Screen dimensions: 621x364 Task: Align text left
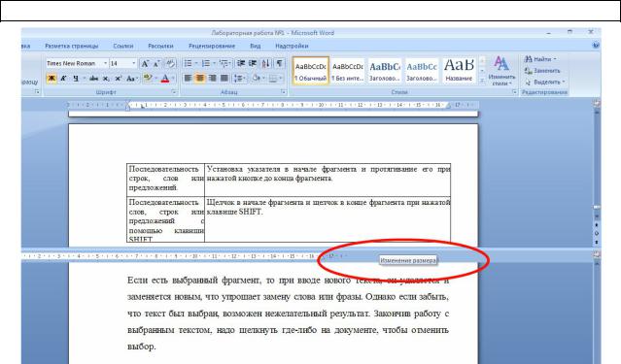click(189, 79)
